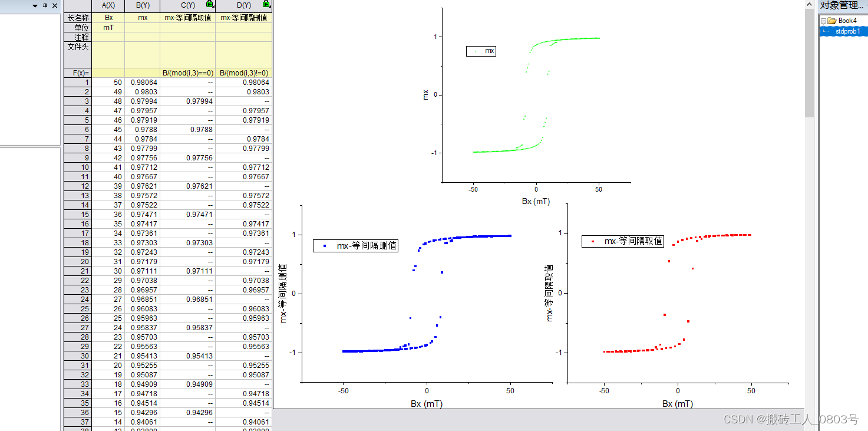The image size is (868, 431).
Task: Click cell 0.94061 in column D
Action: click(x=243, y=422)
